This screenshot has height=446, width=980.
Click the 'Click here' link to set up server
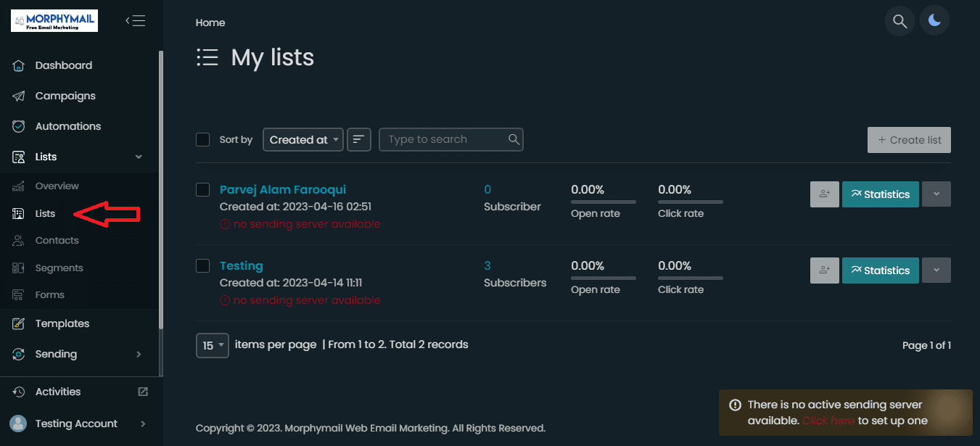coord(828,421)
